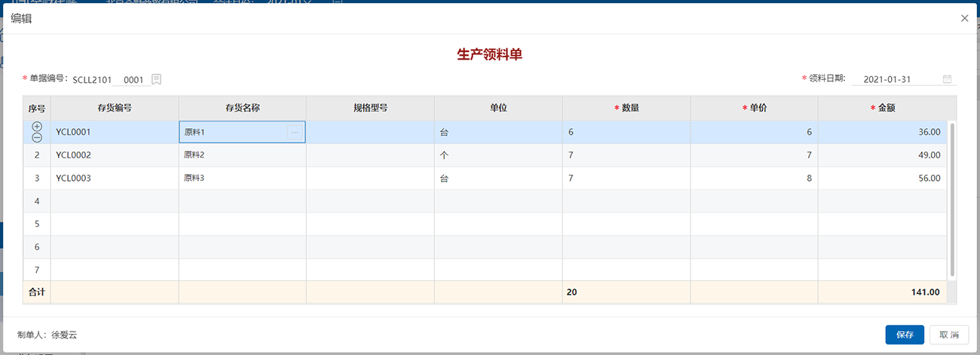
Task: Click the ellipsis button in 原料1 cell
Action: (x=295, y=133)
